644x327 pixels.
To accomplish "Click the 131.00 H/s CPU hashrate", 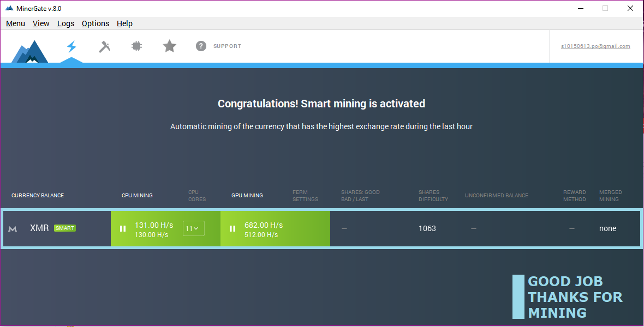I will 154,225.
